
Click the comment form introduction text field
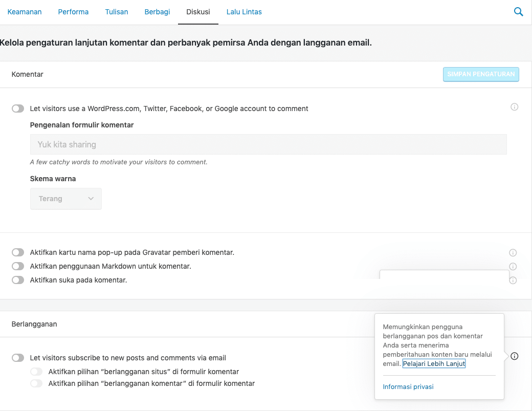[x=269, y=144]
